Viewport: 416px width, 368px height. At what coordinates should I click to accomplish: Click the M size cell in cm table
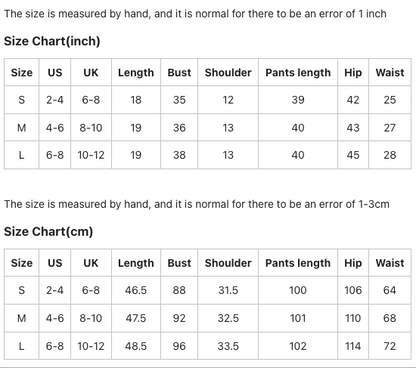(22, 318)
